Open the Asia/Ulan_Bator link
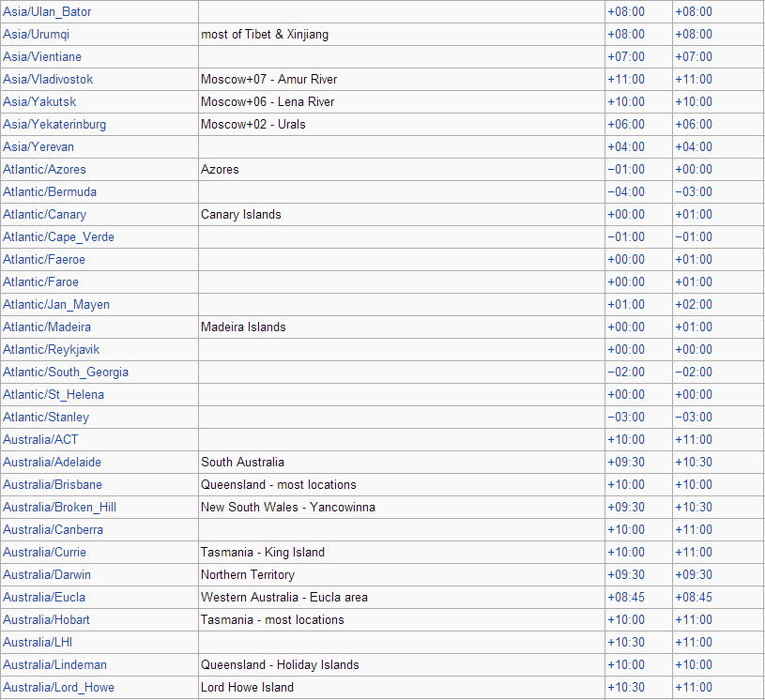 47,11
